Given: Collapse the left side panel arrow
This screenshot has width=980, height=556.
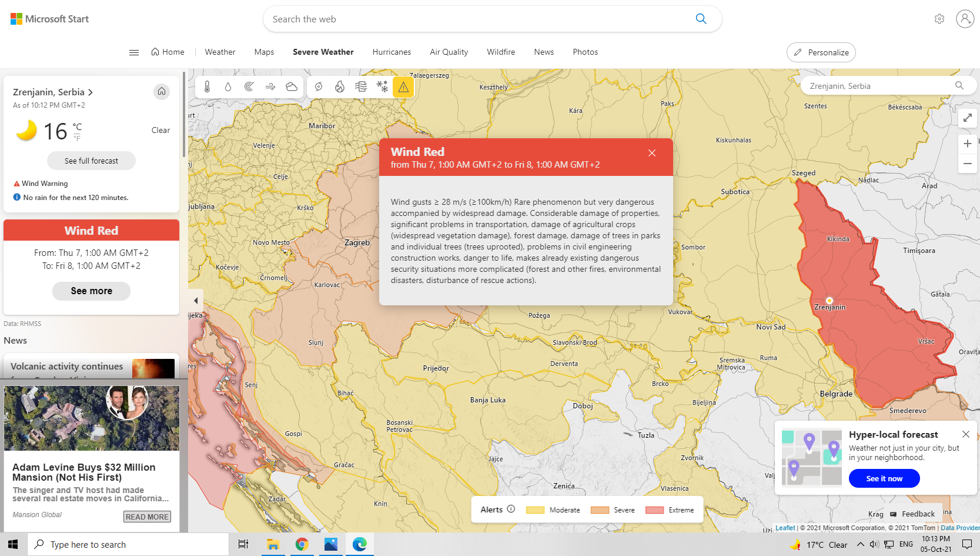Looking at the screenshot, I should (x=196, y=301).
